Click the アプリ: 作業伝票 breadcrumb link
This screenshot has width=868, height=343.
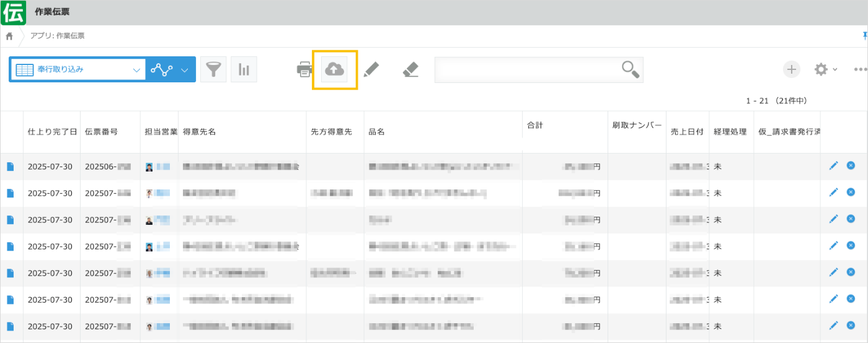coord(58,36)
